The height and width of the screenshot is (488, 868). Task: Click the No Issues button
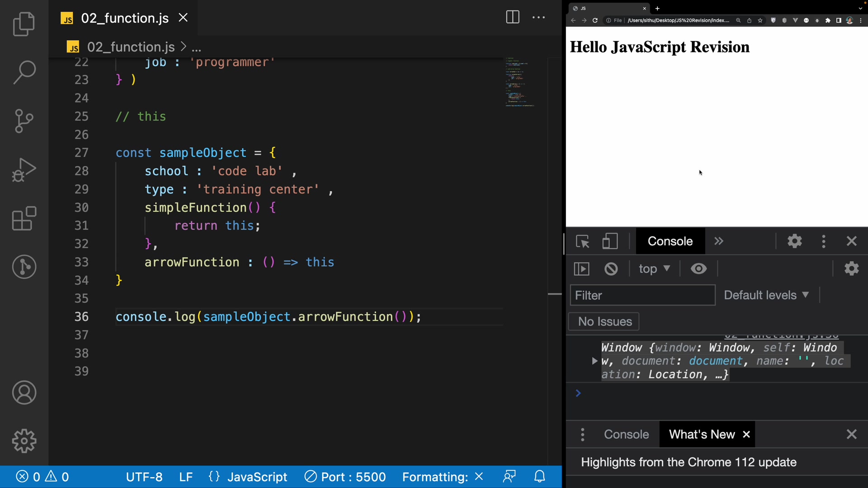point(604,322)
